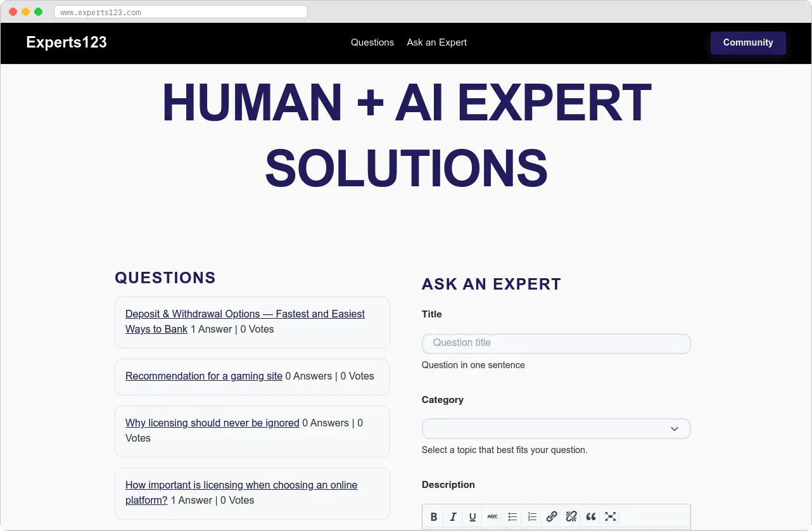Image resolution: width=812 pixels, height=531 pixels.
Task: Apply bold formatting in the description editor
Action: pos(434,516)
